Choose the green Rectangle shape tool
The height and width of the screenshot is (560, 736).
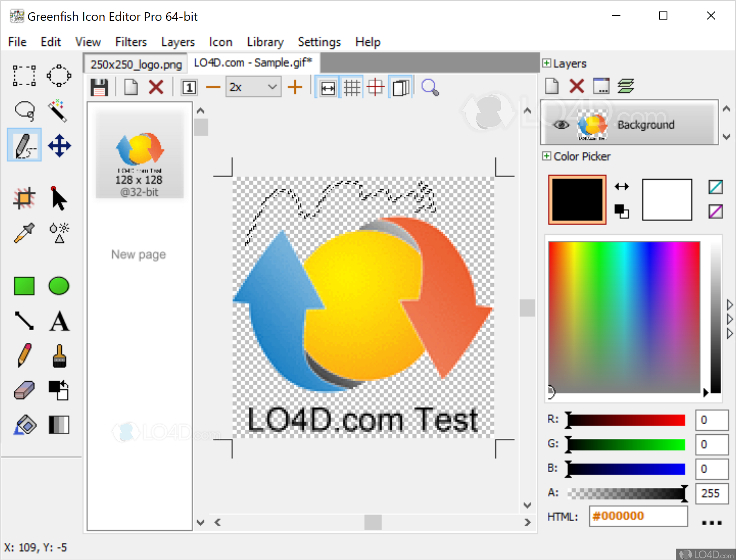click(x=24, y=286)
